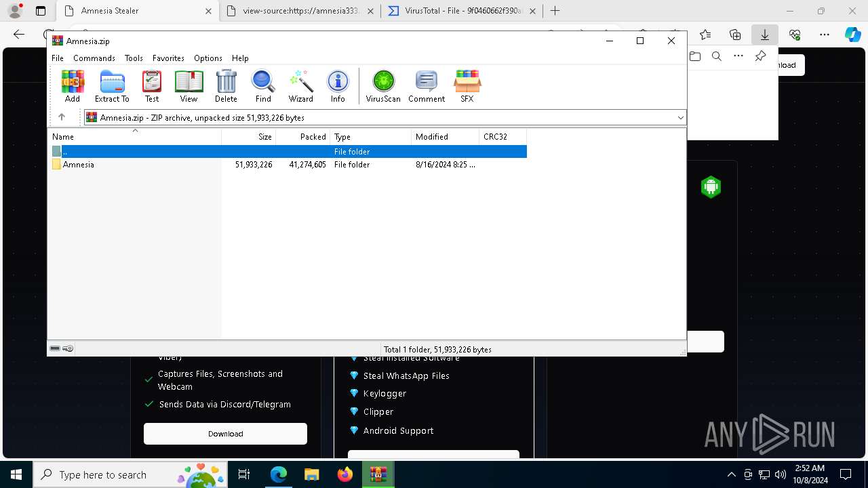Launch the Wizard wand tool
The width and height of the screenshot is (868, 488).
click(x=300, y=86)
